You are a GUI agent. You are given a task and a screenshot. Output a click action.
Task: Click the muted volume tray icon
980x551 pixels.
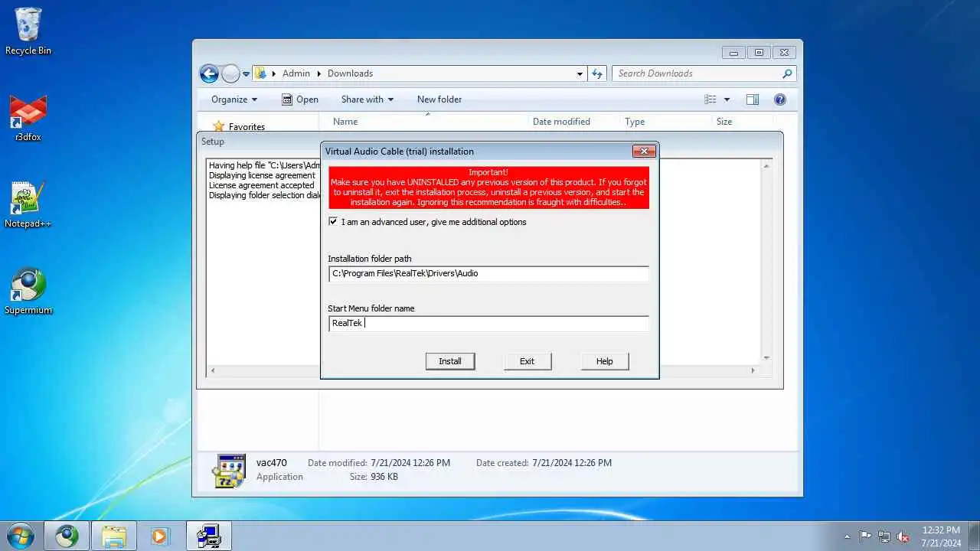click(x=903, y=536)
